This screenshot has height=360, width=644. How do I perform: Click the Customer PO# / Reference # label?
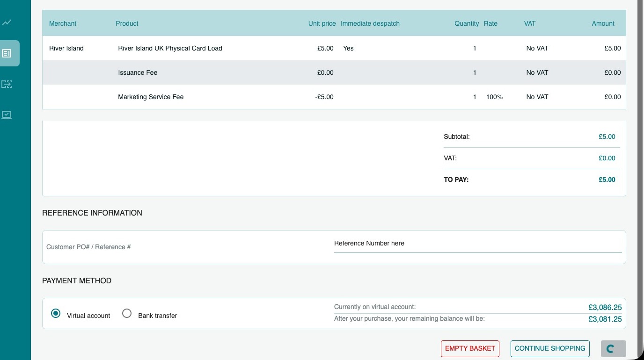pyautogui.click(x=88, y=247)
